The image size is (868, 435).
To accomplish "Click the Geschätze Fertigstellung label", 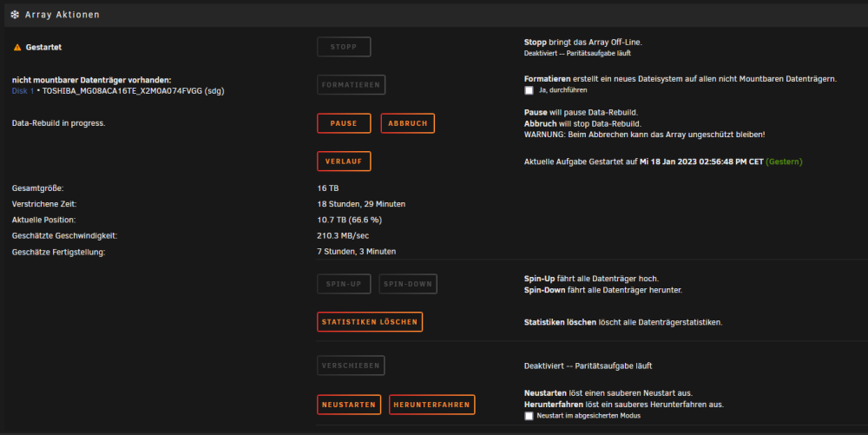I will tap(58, 252).
